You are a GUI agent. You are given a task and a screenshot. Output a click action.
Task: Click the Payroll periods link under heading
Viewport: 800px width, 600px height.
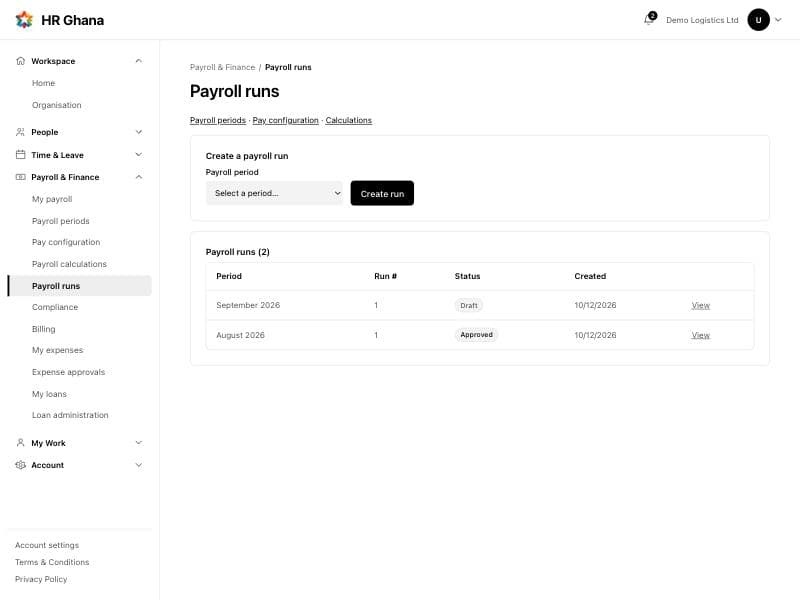click(218, 120)
